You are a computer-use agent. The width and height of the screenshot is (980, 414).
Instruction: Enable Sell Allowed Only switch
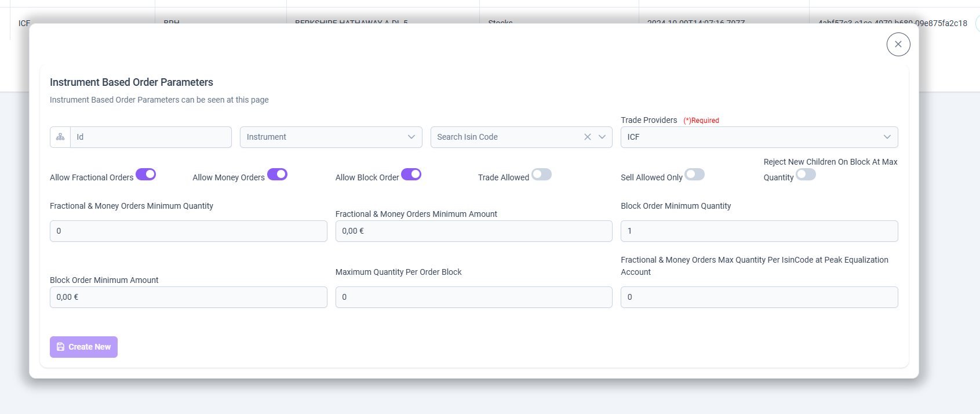tap(695, 174)
